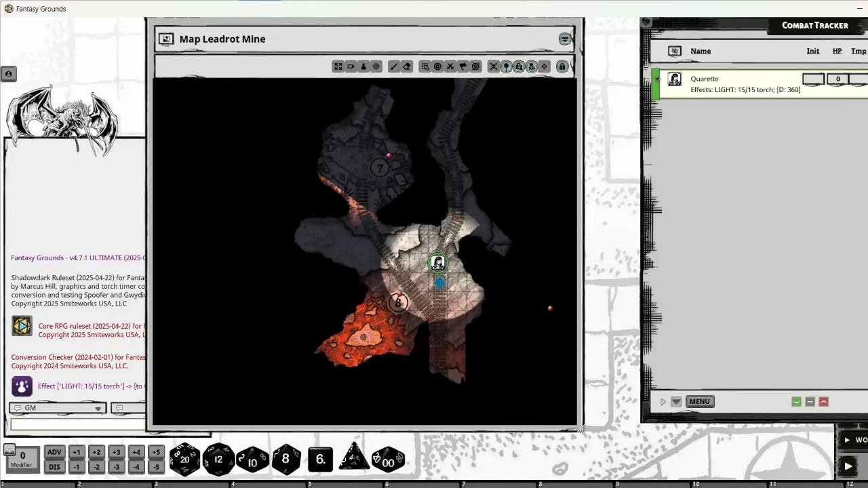Click the purple effect icon in chat

click(x=22, y=386)
